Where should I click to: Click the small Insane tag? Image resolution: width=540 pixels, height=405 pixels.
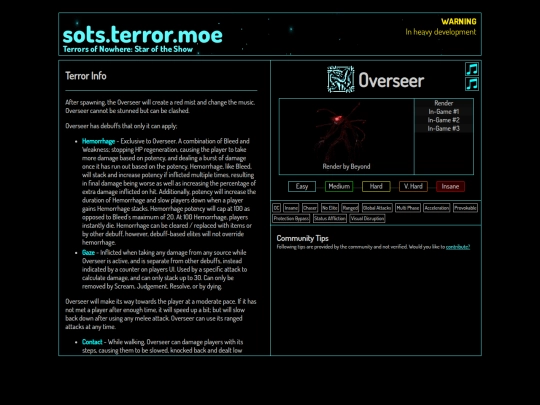tap(291, 208)
